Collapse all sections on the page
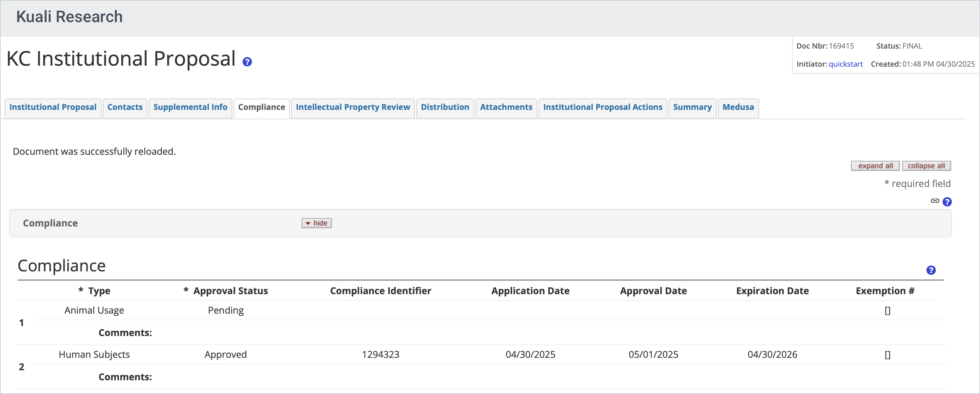980x394 pixels. (x=926, y=166)
